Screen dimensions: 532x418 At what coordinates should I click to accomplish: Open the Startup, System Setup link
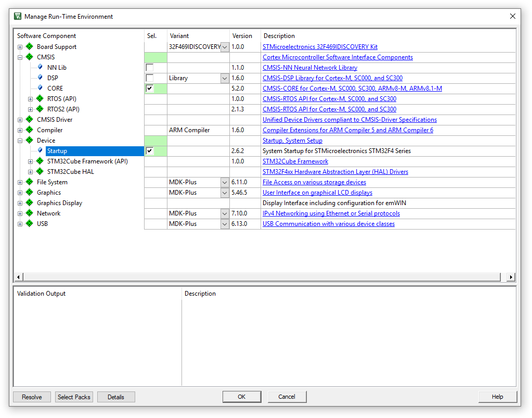[292, 141]
